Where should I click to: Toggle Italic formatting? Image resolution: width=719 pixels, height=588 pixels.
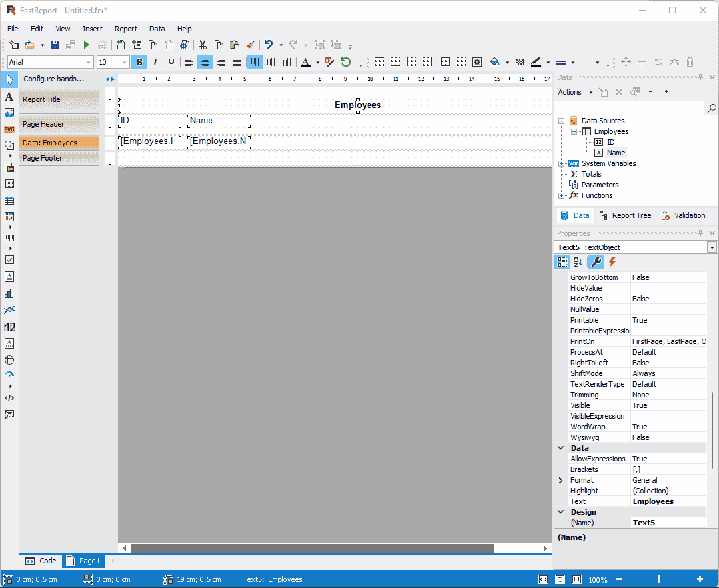pos(155,62)
